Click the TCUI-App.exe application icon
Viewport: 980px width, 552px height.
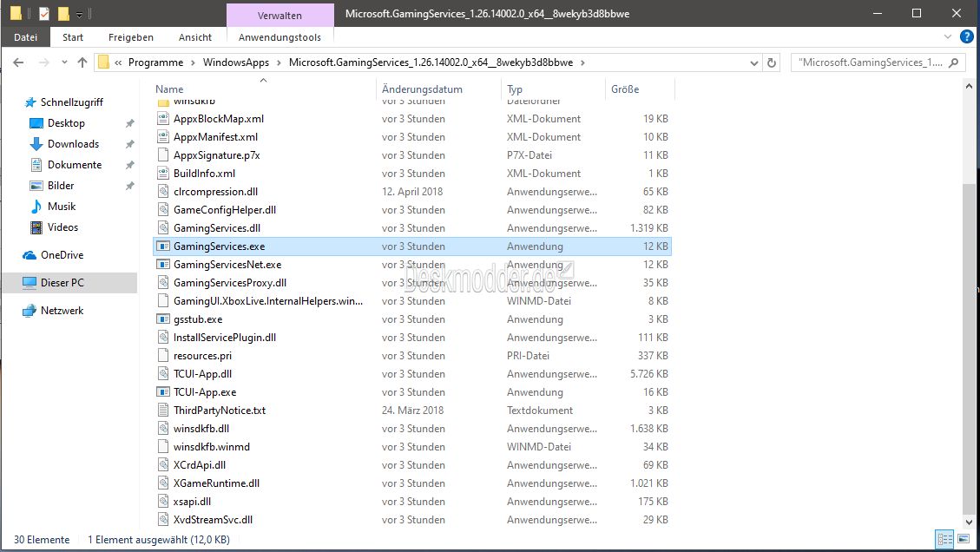coord(162,392)
